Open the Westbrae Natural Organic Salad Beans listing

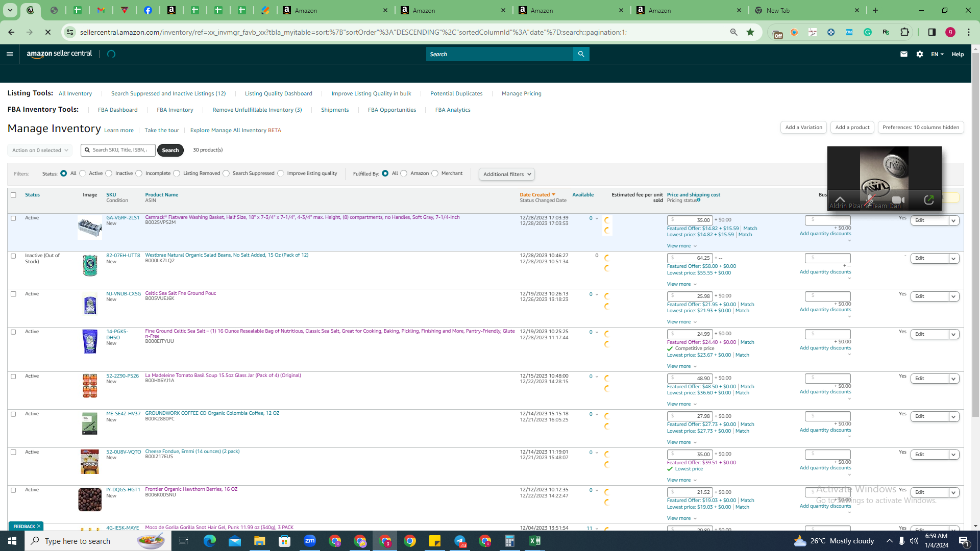point(227,255)
